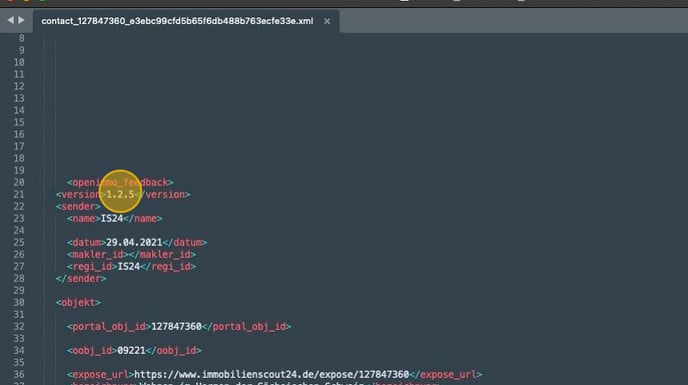The width and height of the screenshot is (688, 385).
Task: Click the closing sender tag
Action: pyautogui.click(x=81, y=278)
